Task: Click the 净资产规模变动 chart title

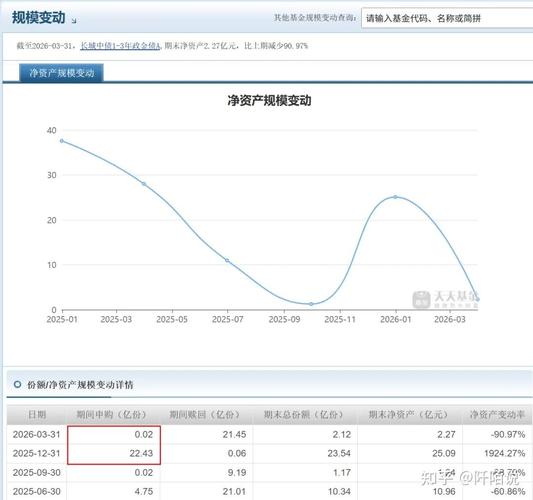Action: [x=269, y=101]
